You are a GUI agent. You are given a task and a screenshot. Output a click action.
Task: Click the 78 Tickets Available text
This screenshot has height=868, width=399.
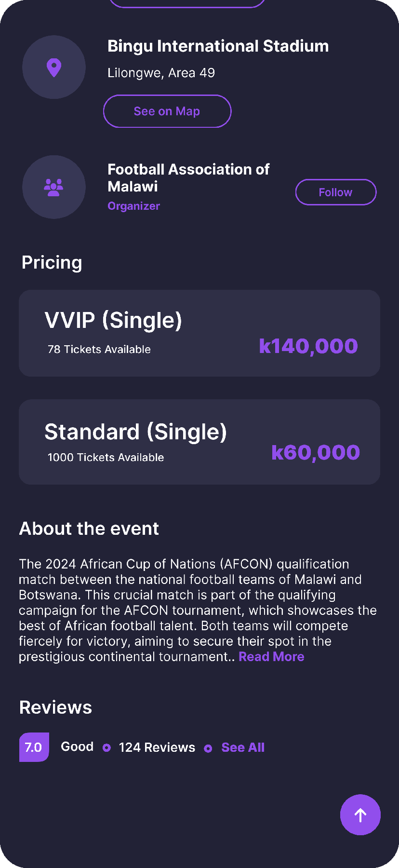click(99, 350)
